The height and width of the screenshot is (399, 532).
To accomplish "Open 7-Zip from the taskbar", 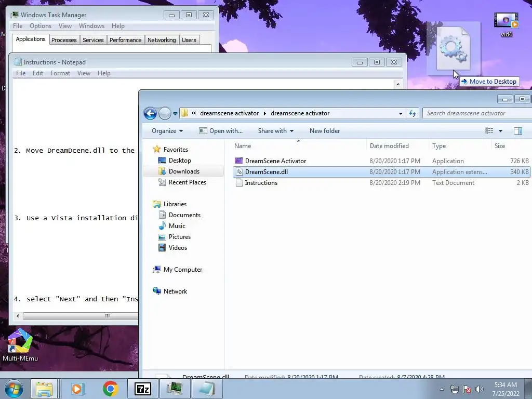I will (x=142, y=389).
